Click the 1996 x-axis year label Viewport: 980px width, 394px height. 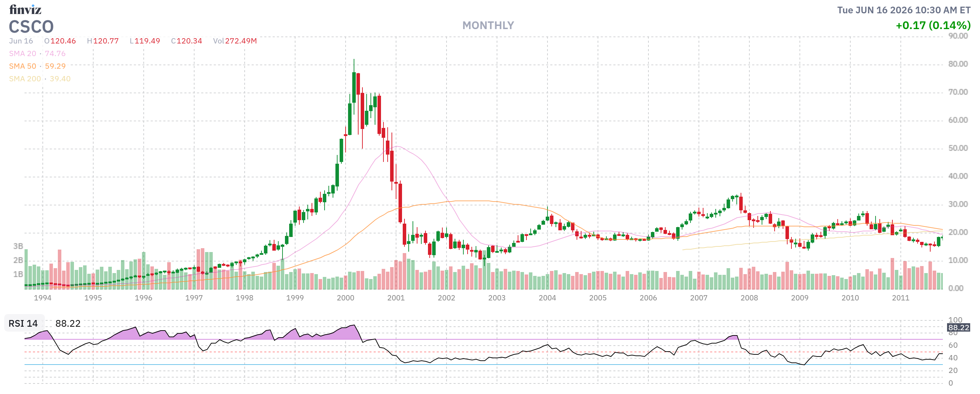(x=143, y=298)
